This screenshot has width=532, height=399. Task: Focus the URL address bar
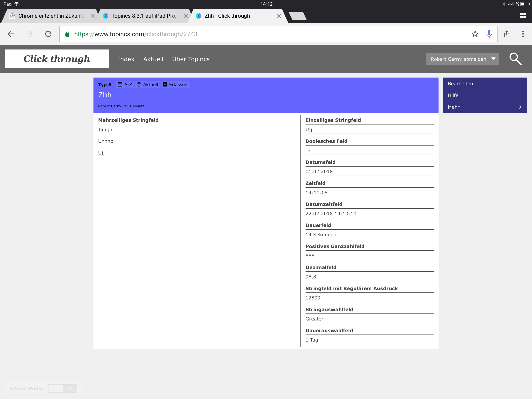pyautogui.click(x=265, y=34)
